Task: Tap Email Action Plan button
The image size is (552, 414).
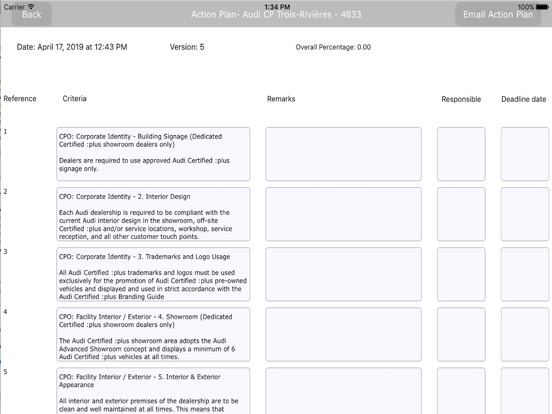Action: [498, 14]
